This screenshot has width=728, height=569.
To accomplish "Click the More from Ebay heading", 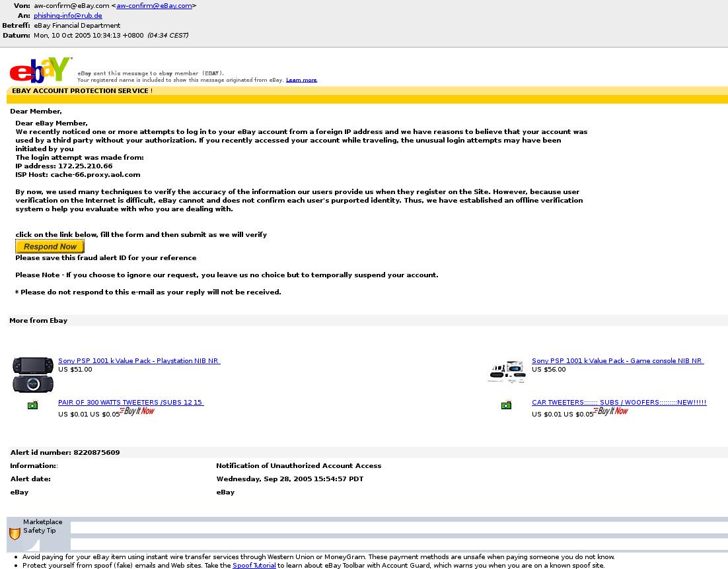I will pyautogui.click(x=38, y=320).
